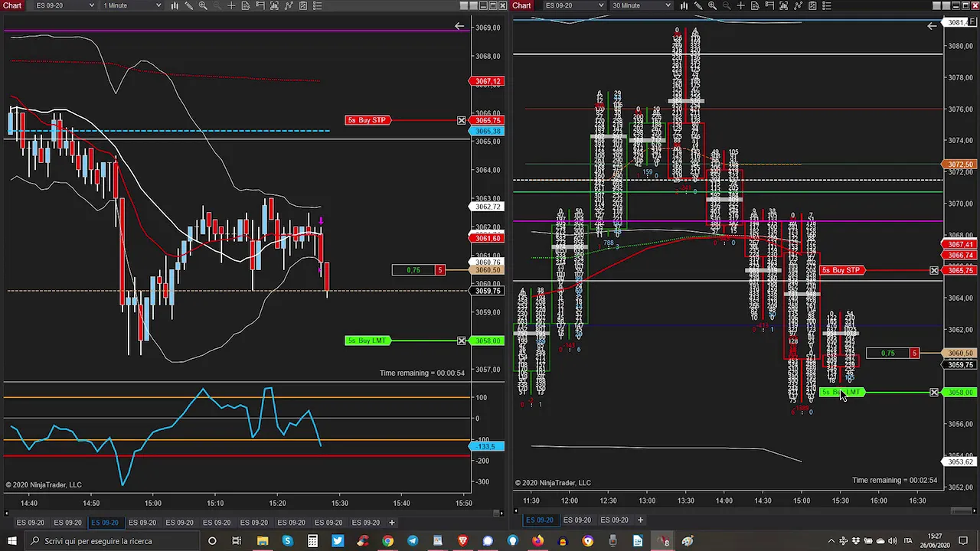Screen dimensions: 980x551
Task: Cancel the Buy LMT order on right chart
Action: coord(934,393)
